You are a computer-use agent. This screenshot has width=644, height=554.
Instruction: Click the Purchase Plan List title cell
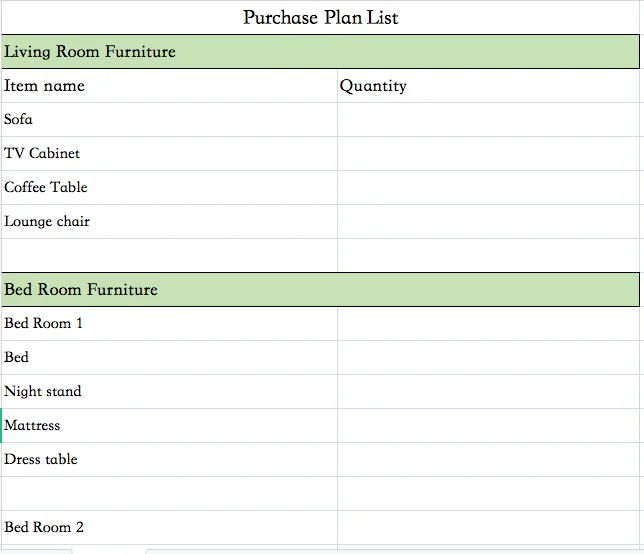pyautogui.click(x=321, y=18)
